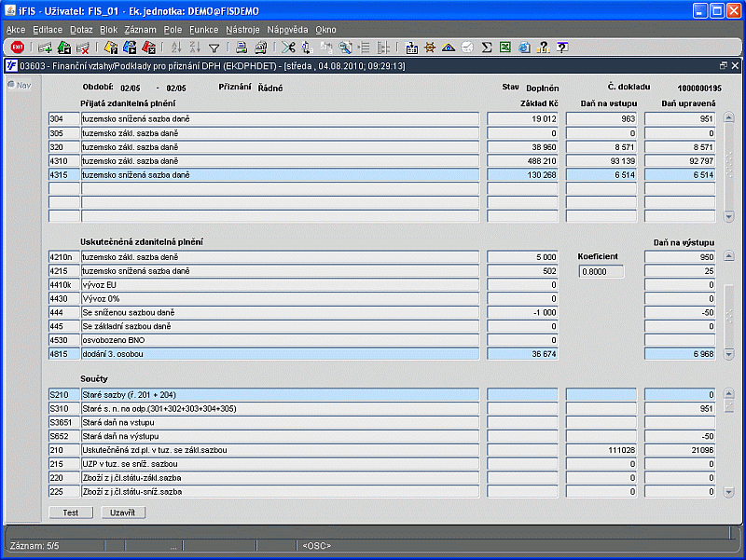Open the Nástroje menu
The image size is (746, 560).
pos(242,30)
